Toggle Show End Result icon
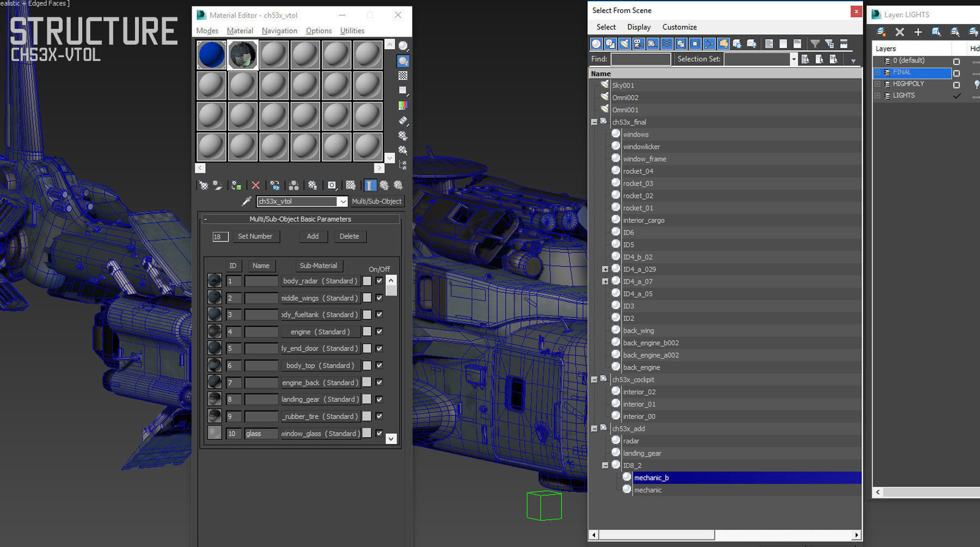The width and height of the screenshot is (980, 547). click(370, 186)
